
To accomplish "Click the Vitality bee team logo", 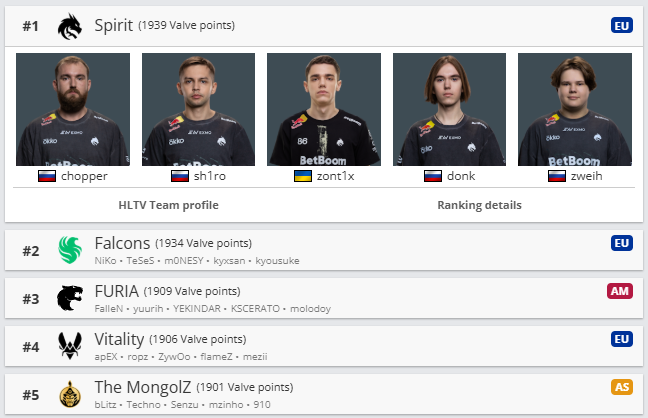I will tap(70, 346).
